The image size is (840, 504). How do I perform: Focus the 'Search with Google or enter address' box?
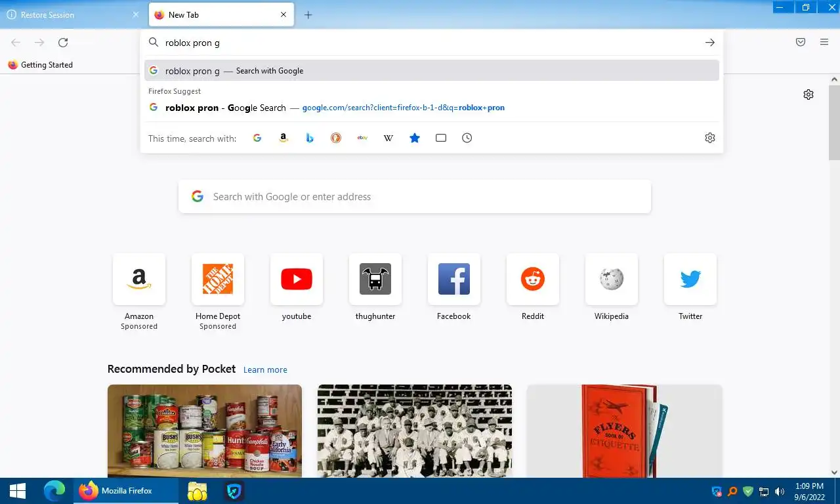[415, 196]
